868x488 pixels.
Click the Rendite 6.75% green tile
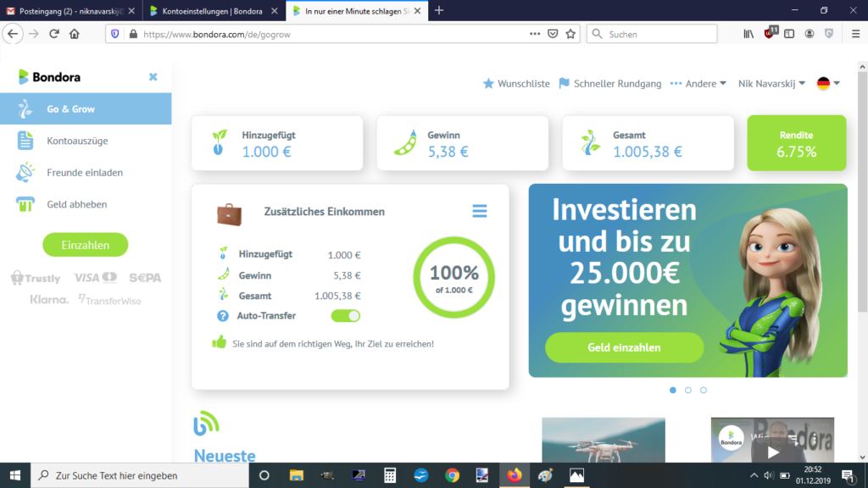click(797, 142)
